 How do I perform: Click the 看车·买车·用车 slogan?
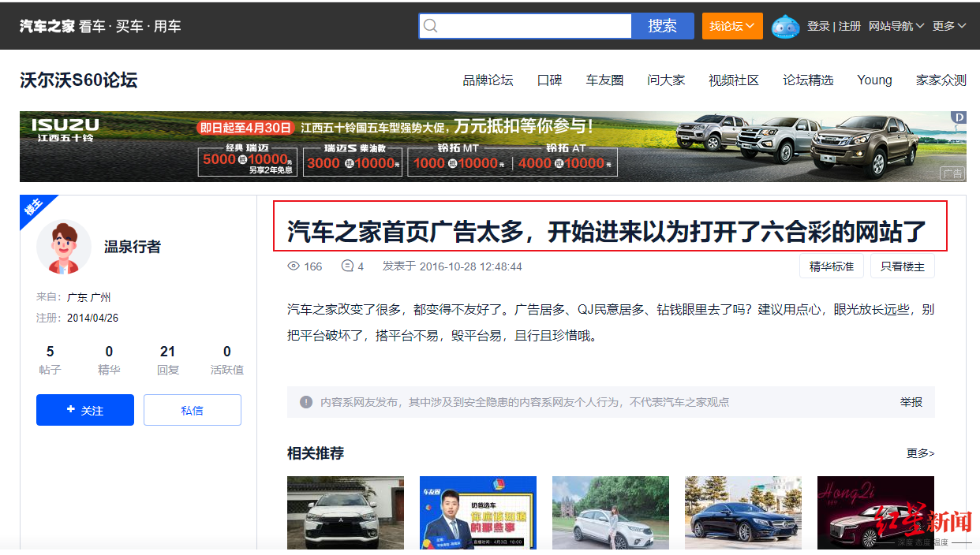[129, 26]
